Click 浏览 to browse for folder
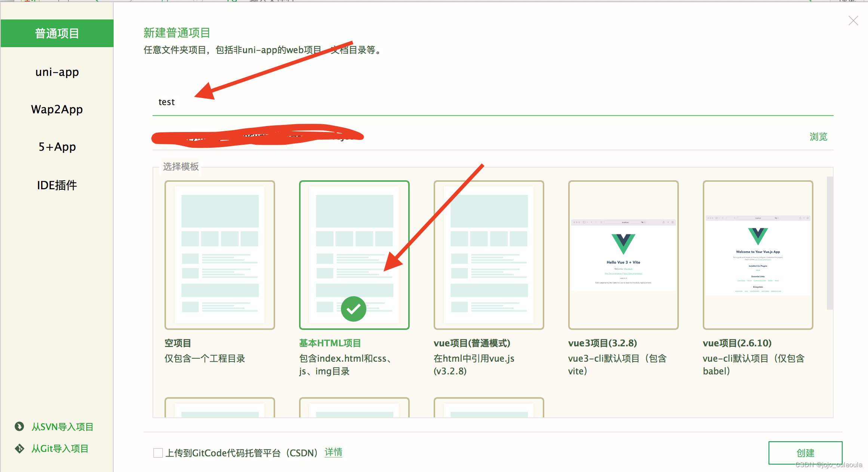This screenshot has width=868, height=472. [x=818, y=137]
